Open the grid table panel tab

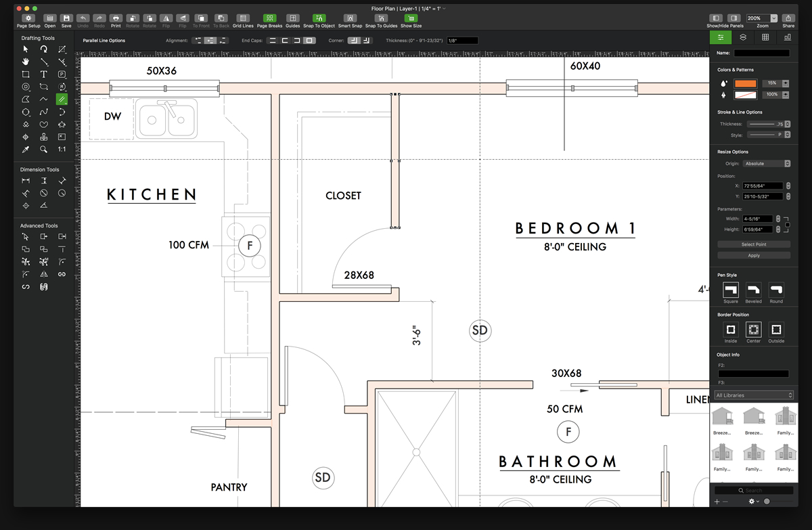(x=765, y=37)
